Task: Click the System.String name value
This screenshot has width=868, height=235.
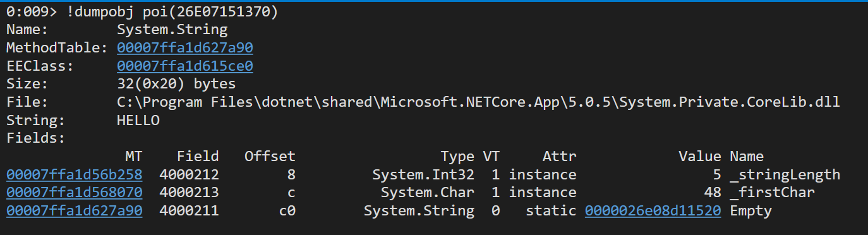Action: pos(172,30)
